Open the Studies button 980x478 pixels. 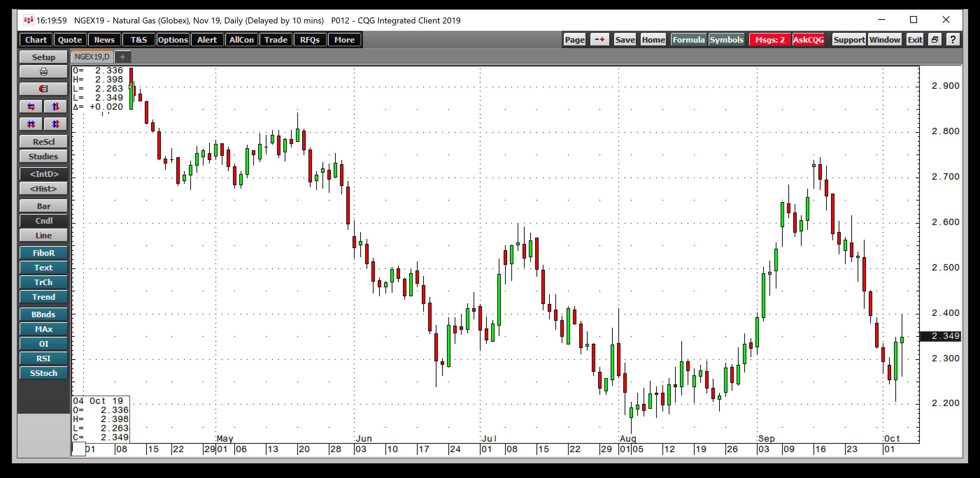point(43,156)
